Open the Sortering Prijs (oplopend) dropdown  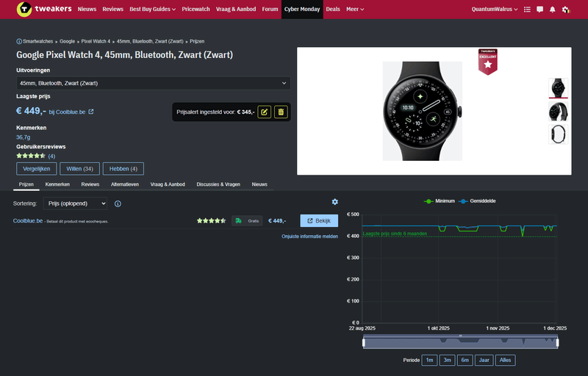coord(75,203)
